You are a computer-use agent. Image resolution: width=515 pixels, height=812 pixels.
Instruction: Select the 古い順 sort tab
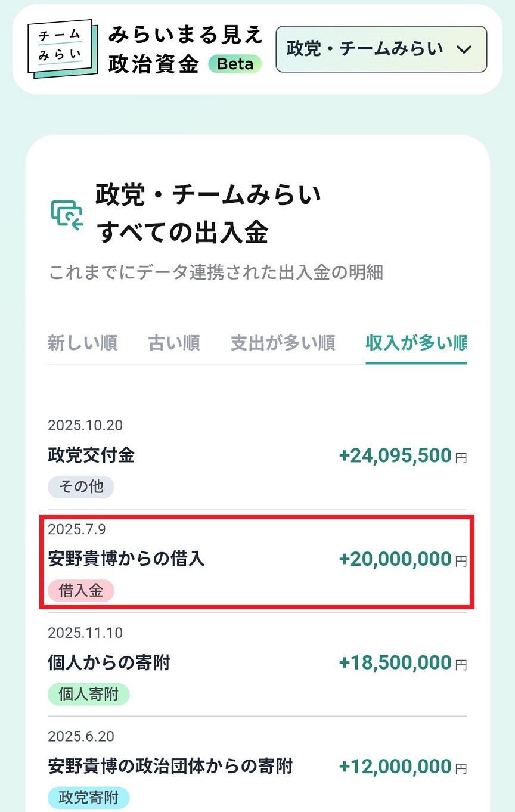click(x=173, y=343)
